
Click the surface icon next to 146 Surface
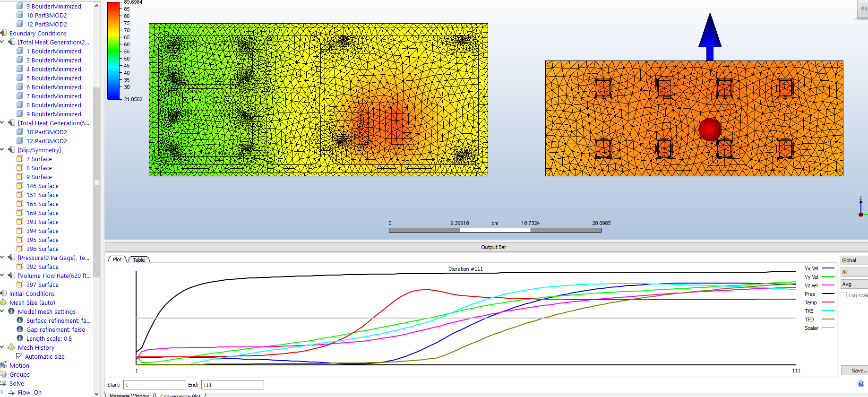coord(20,186)
